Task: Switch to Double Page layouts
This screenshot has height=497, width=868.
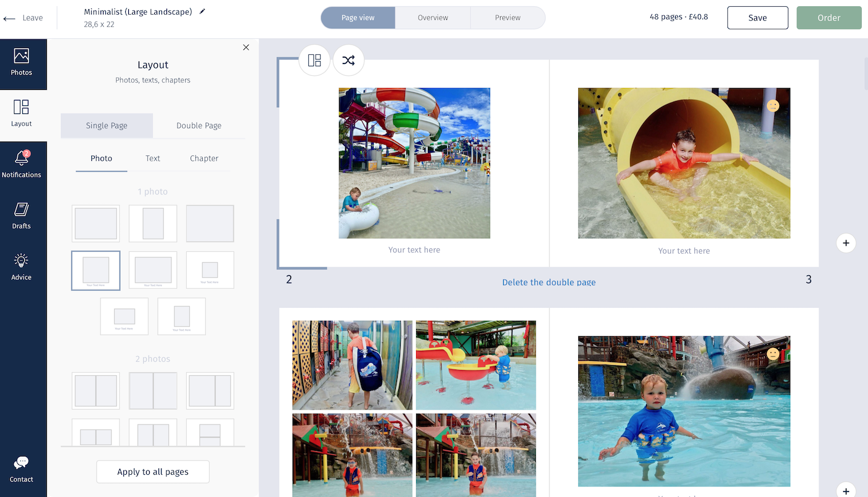Action: (199, 126)
